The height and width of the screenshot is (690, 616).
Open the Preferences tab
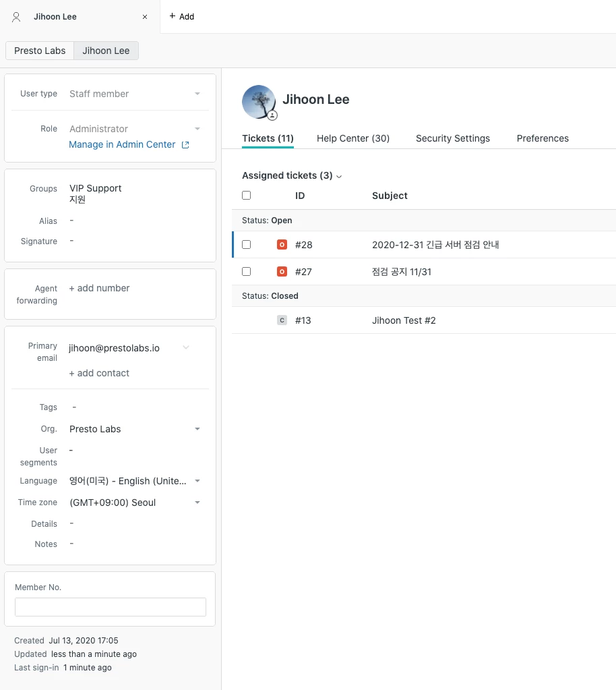(x=543, y=138)
